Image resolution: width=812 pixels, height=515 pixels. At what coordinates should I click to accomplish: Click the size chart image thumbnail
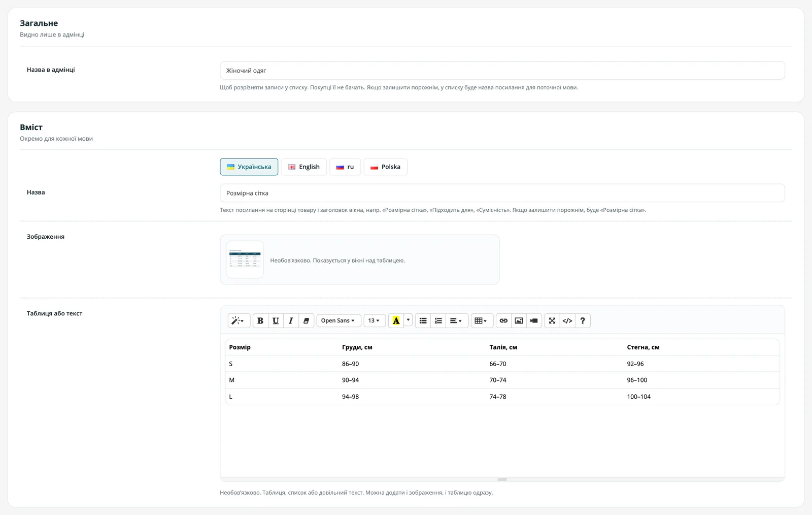(245, 260)
